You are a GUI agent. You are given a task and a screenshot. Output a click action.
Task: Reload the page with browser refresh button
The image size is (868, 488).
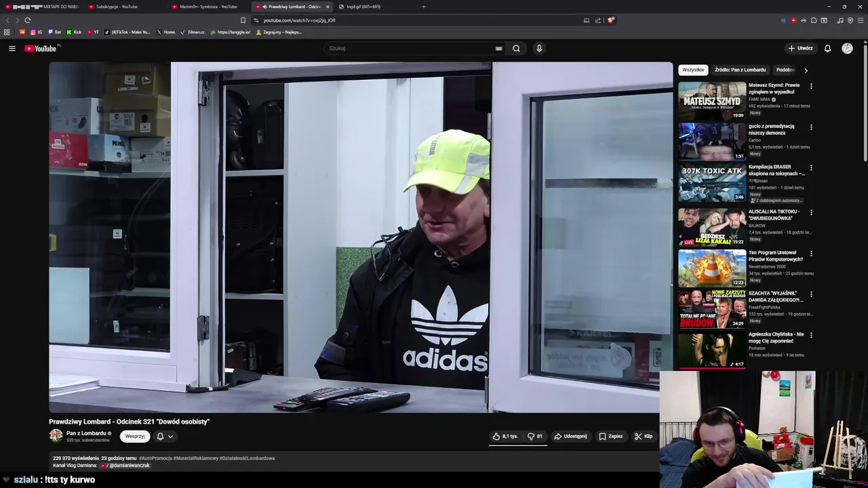(27, 20)
